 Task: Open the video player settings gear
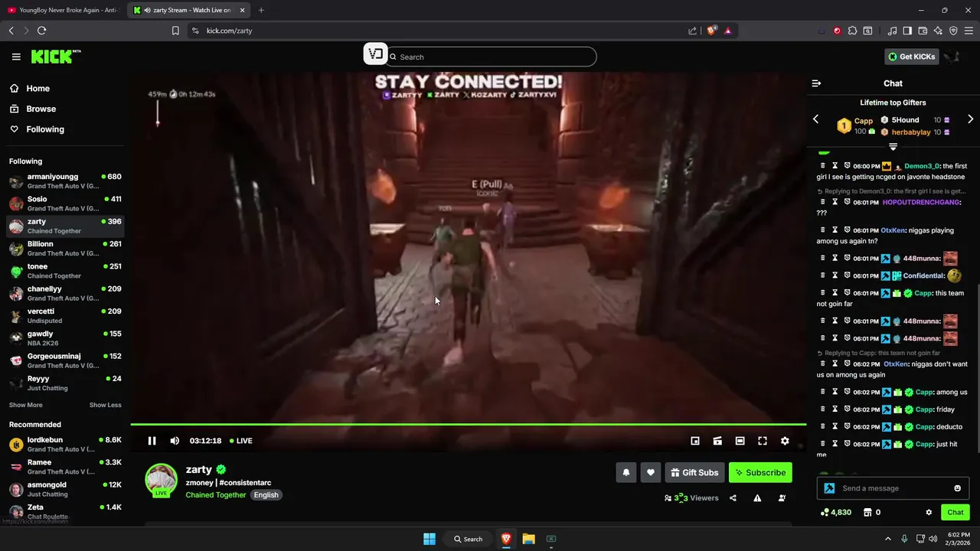785,441
